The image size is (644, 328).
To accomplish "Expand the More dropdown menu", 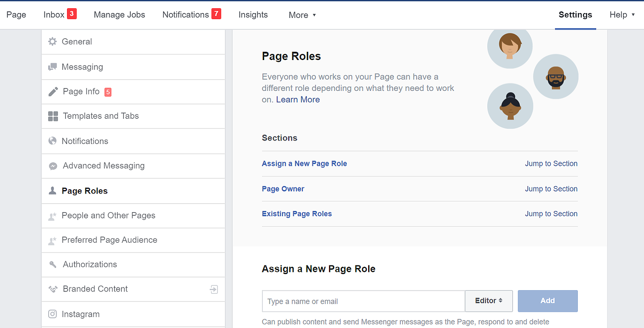I will tap(302, 15).
